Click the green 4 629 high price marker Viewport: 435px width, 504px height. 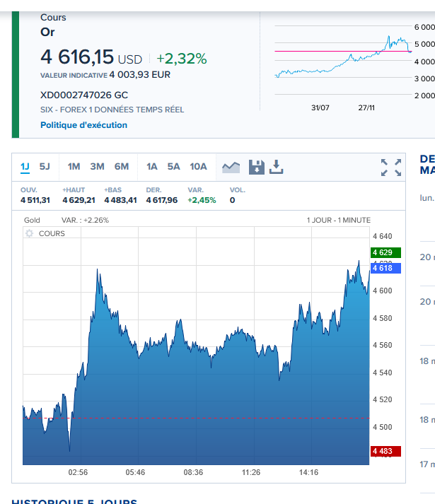tap(385, 252)
